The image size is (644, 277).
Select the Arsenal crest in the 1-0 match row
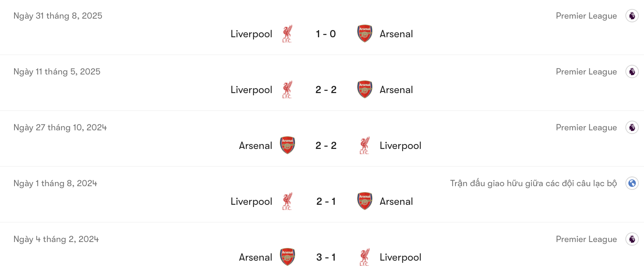click(x=365, y=34)
